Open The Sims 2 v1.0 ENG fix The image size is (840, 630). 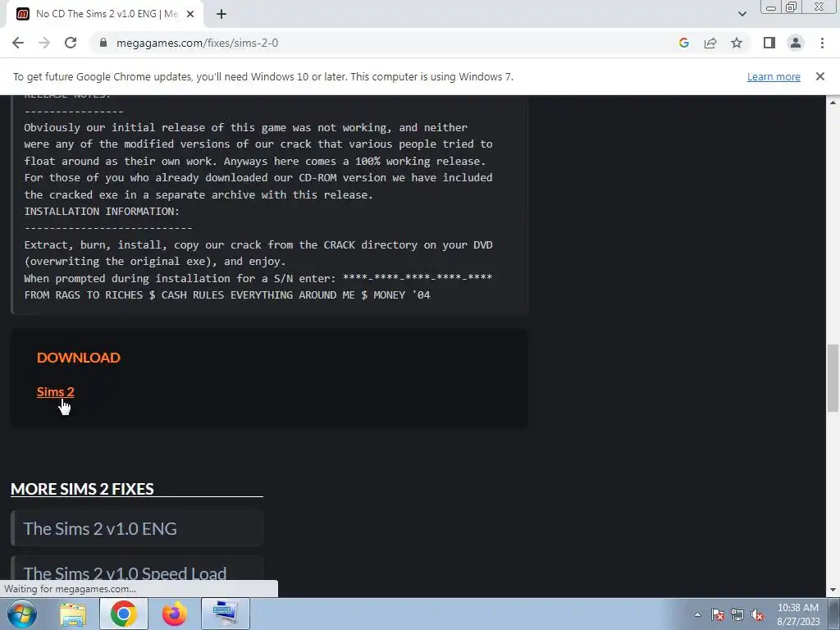(x=137, y=529)
